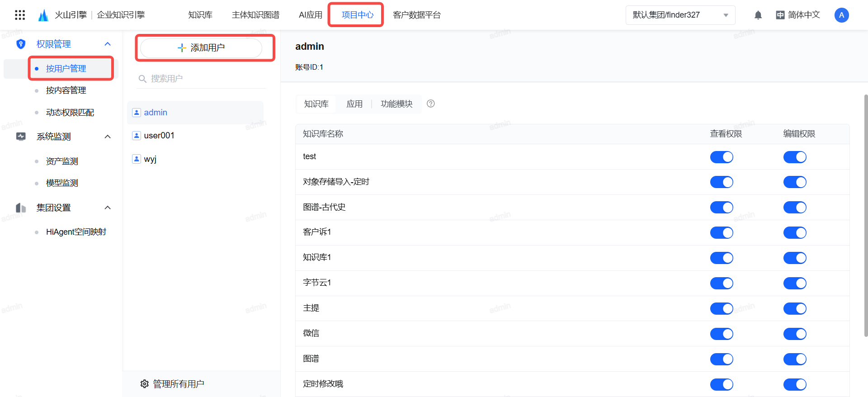
Task: Toggle 查看权限 for test
Action: (x=722, y=157)
